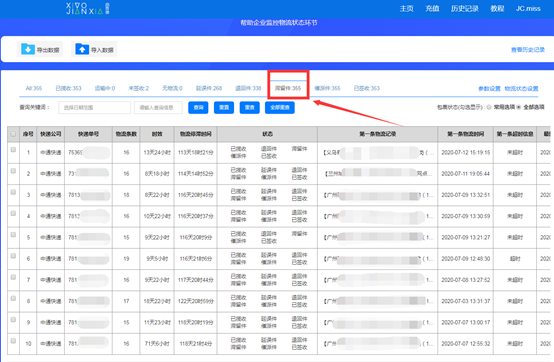Click the XIAO JIAN XIA logo

87,8
